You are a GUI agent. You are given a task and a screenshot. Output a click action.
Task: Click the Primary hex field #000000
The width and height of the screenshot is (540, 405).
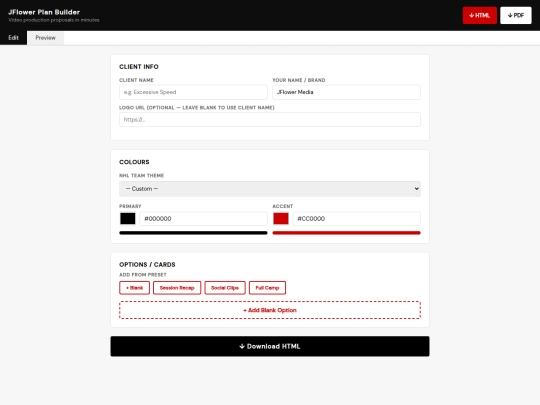click(x=203, y=219)
